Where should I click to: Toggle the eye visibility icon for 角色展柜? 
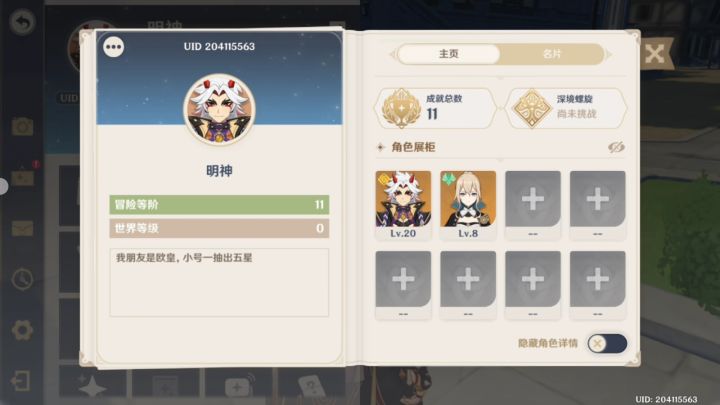616,147
